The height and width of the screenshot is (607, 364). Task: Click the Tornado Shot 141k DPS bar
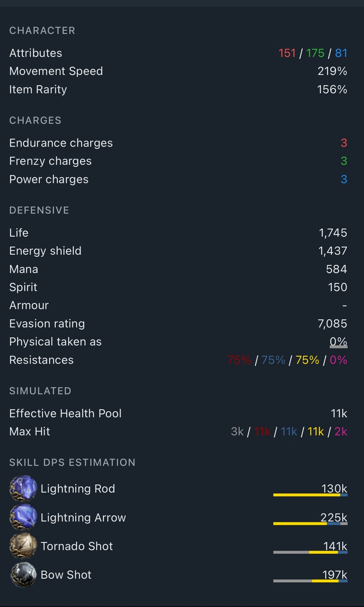[x=310, y=552]
